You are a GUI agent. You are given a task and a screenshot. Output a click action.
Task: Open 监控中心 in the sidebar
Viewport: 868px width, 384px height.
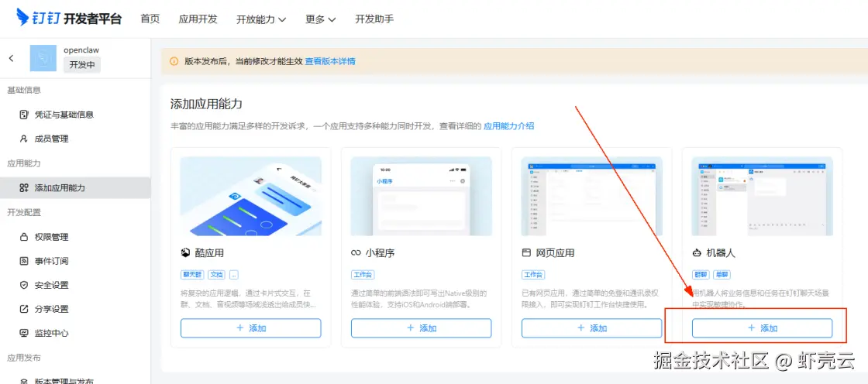(x=75, y=333)
